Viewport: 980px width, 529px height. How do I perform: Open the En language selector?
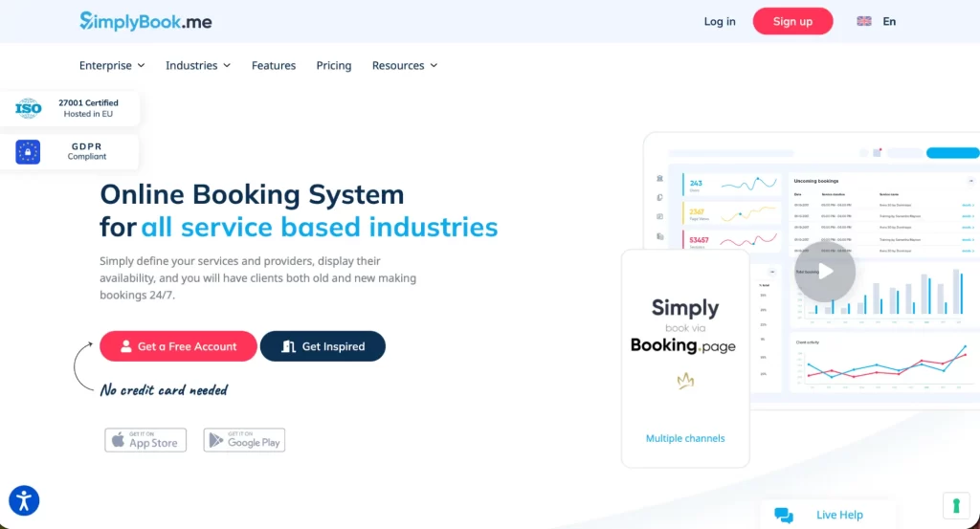(889, 21)
